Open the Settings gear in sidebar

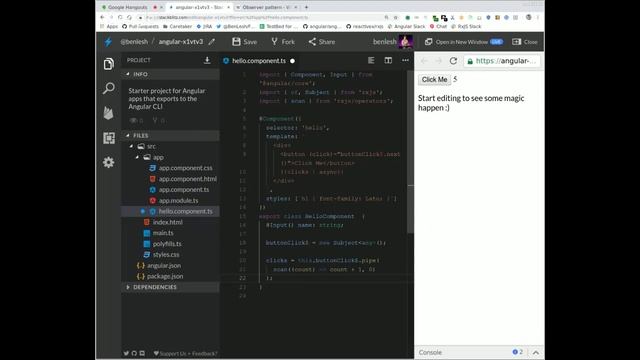point(109,162)
